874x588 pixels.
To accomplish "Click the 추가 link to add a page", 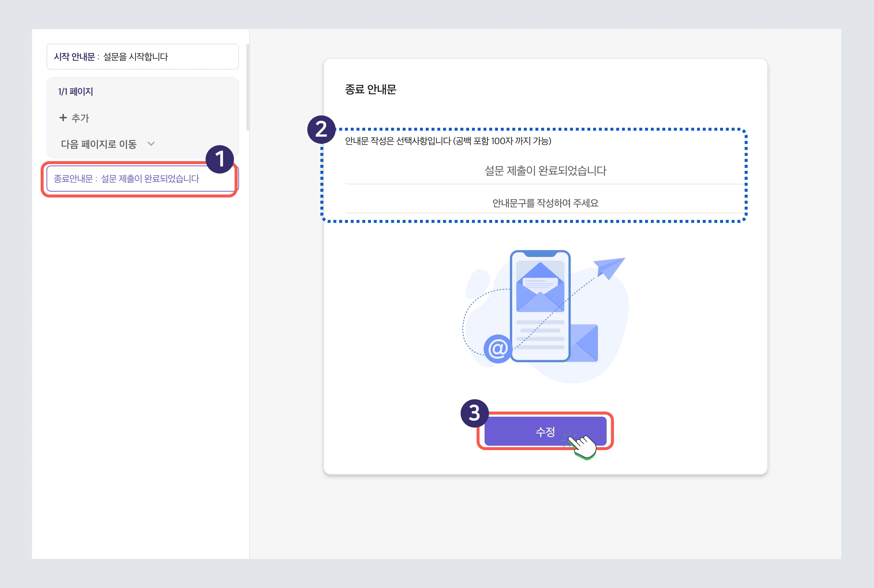I will [80, 118].
